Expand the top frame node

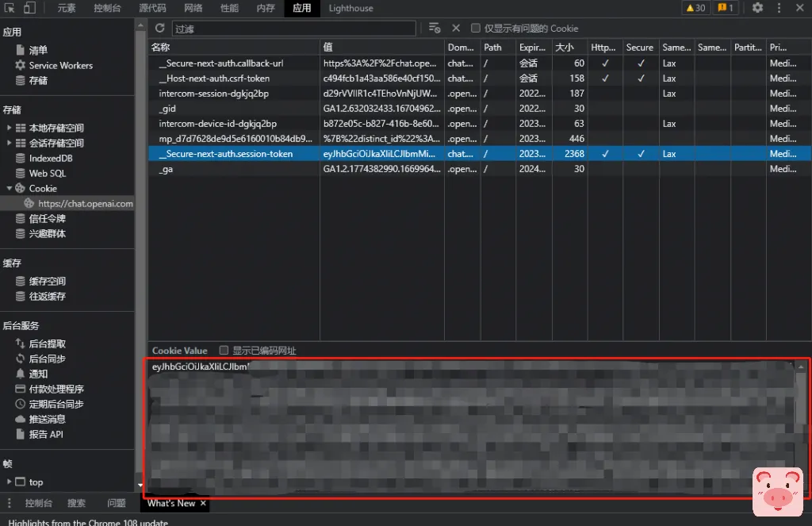(9, 482)
